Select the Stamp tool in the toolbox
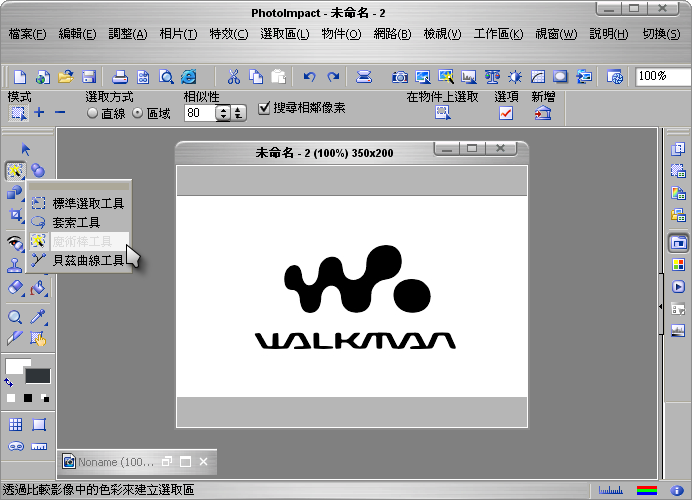The height and width of the screenshot is (500, 692). click(x=15, y=265)
